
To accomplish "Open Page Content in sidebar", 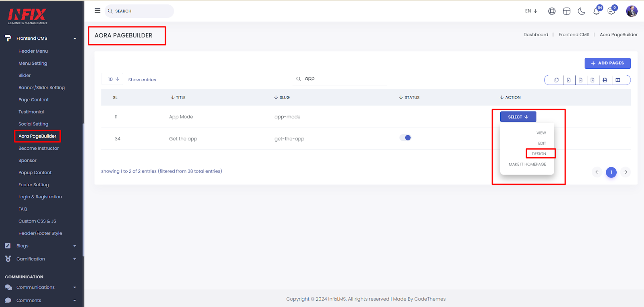I will click(x=33, y=100).
